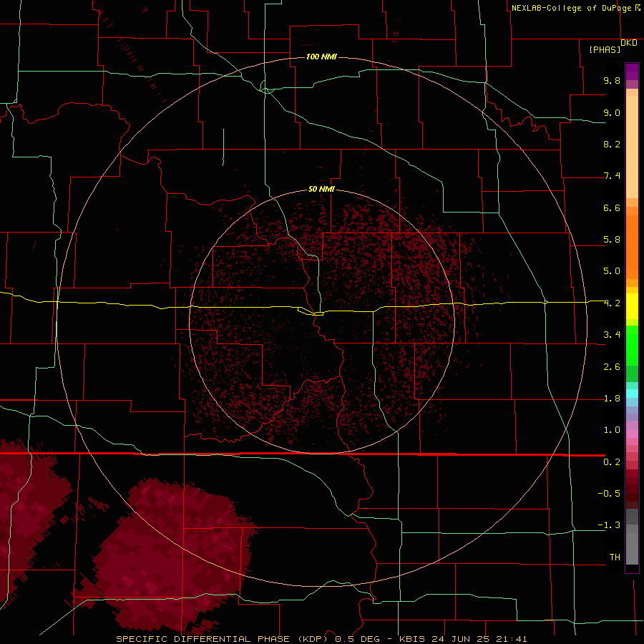Click the 6.6 value on the color scale
Screen dimensions: 644x644
point(612,208)
